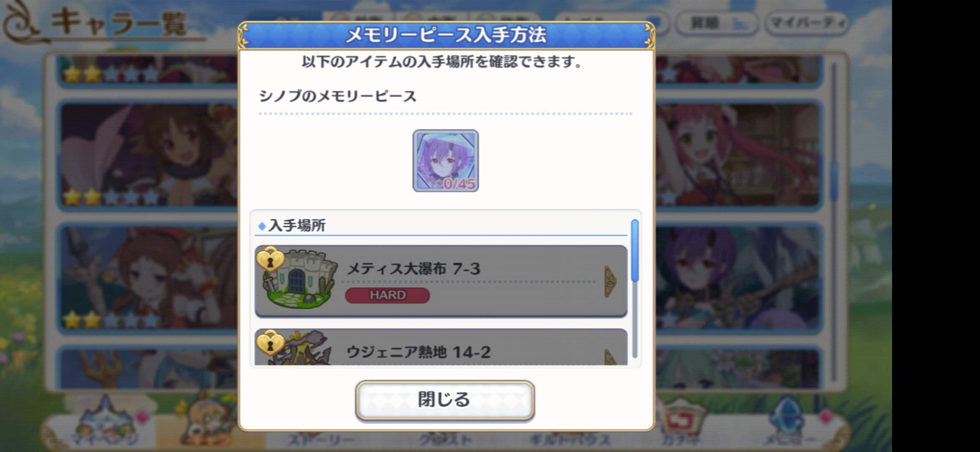Click the heart lock icon on ウジェニア熱地 14-2
Viewport: 980px width, 452px height.
270,342
